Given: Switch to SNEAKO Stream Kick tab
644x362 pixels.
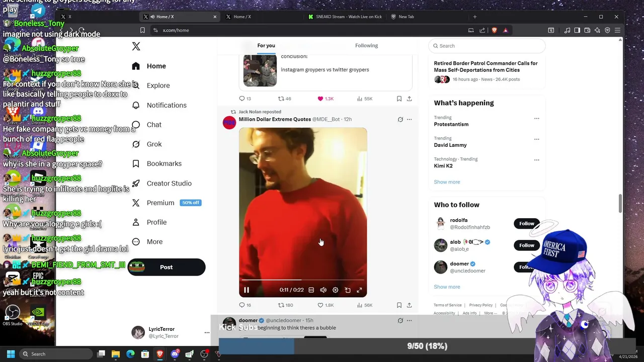Looking at the screenshot, I should pos(345,17).
